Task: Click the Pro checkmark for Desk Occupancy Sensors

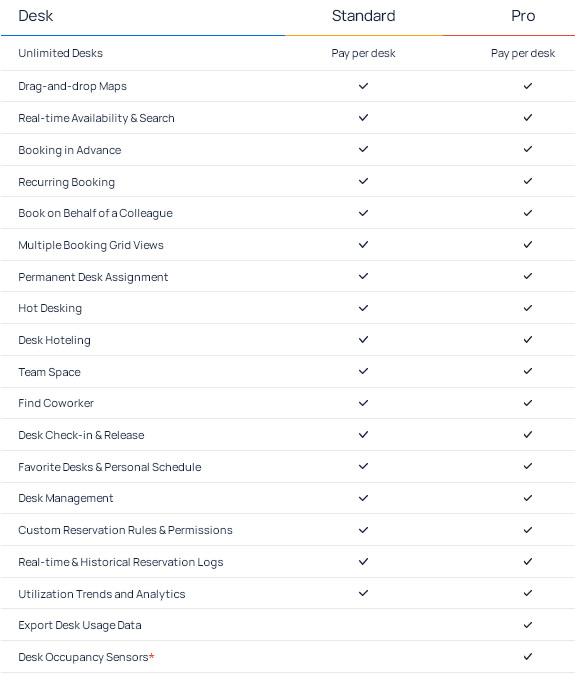Action: pos(528,656)
